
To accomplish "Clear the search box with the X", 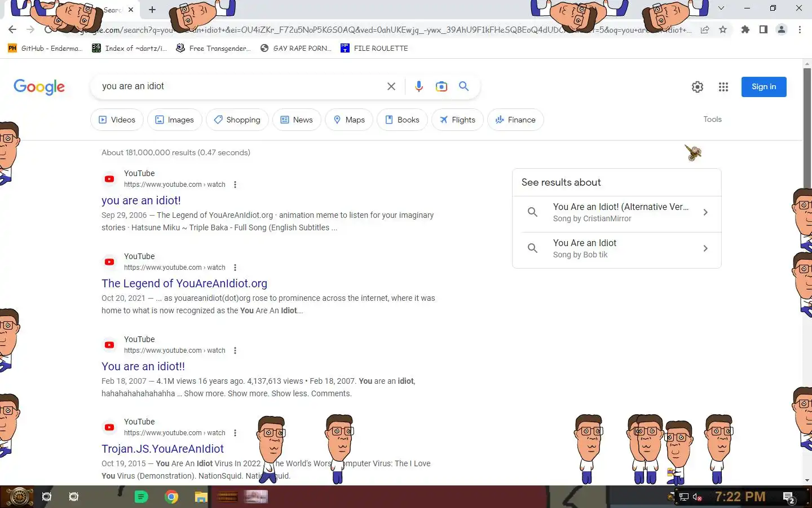I will coord(391,86).
